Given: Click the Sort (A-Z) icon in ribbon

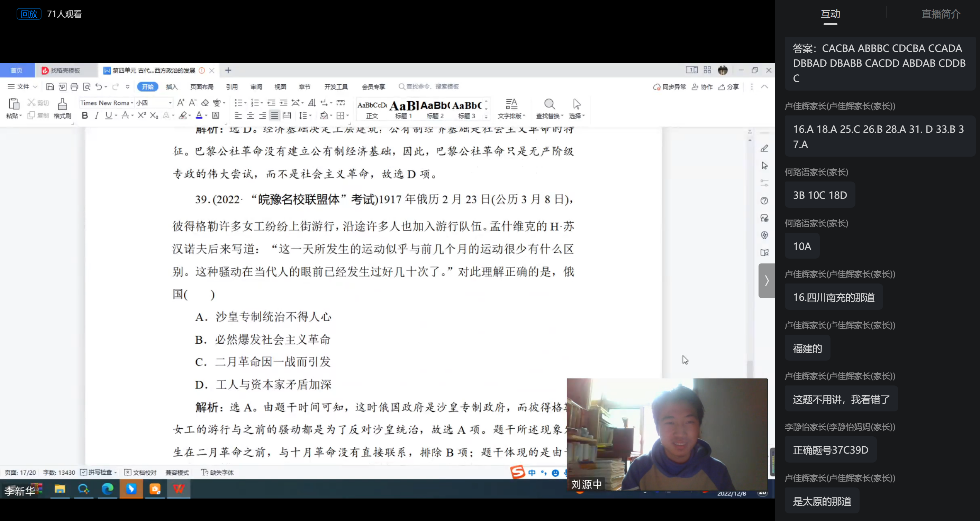Looking at the screenshot, I should [312, 103].
